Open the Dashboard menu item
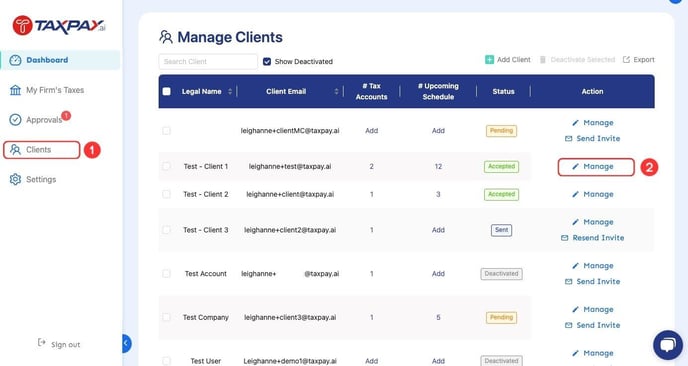Image resolution: width=688 pixels, height=366 pixels. 60,60
